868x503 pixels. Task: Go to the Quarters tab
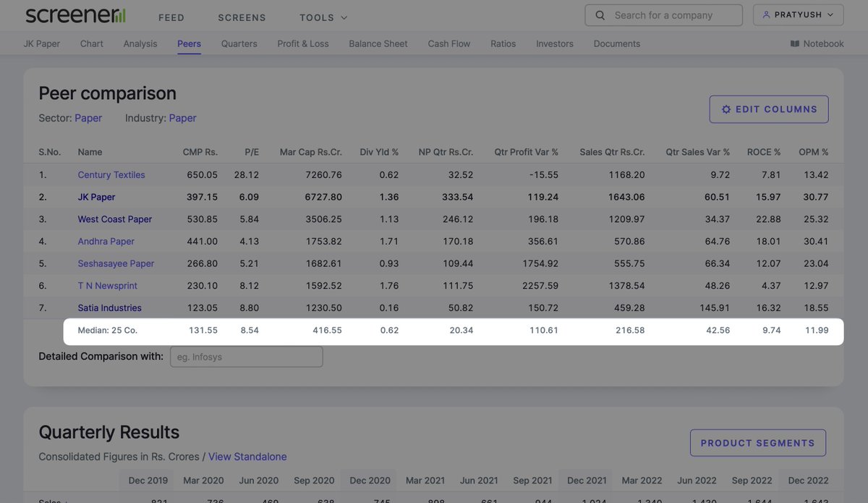coord(239,43)
